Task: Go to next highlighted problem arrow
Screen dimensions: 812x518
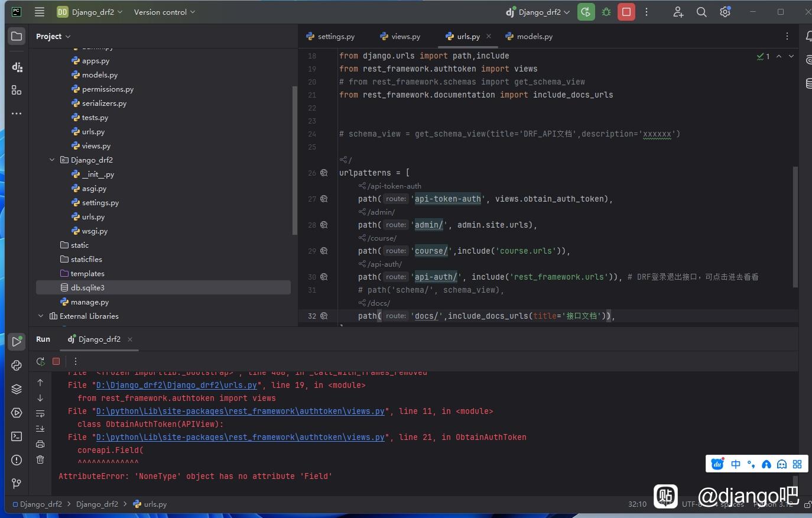Action: (791, 56)
